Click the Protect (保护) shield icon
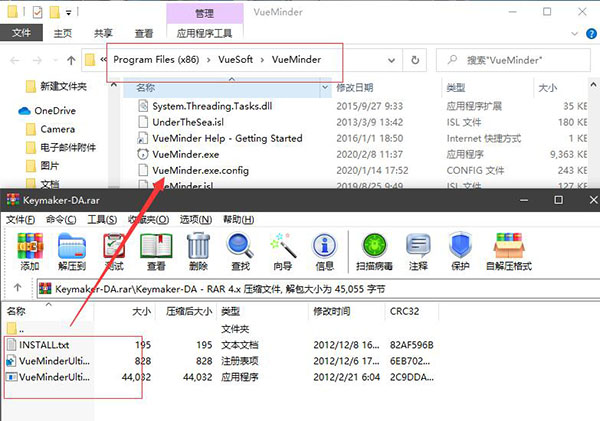This screenshot has width=600, height=421. coord(460,246)
